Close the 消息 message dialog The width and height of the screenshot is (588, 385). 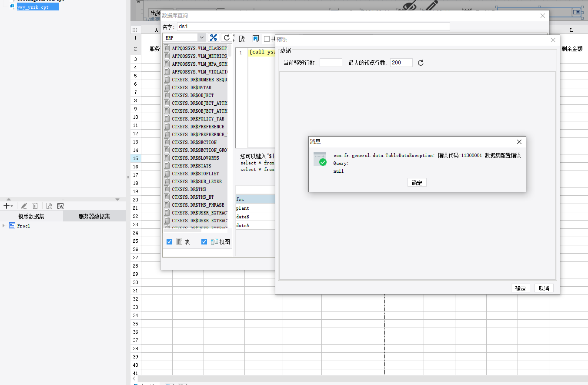519,142
